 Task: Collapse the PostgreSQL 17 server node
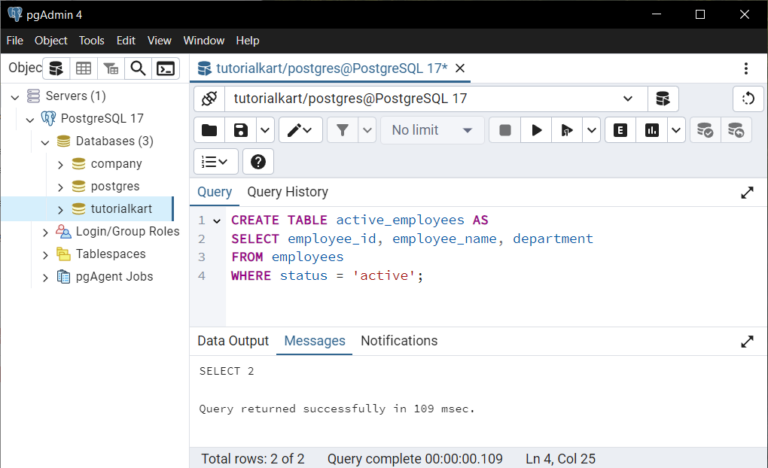click(x=30, y=119)
